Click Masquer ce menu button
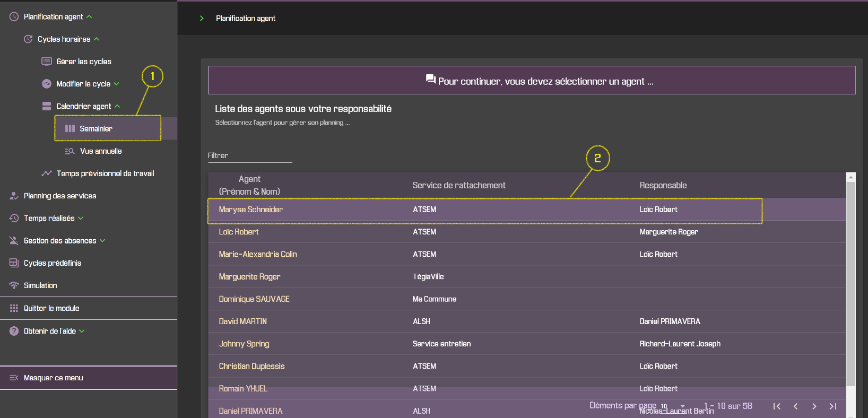 89,378
